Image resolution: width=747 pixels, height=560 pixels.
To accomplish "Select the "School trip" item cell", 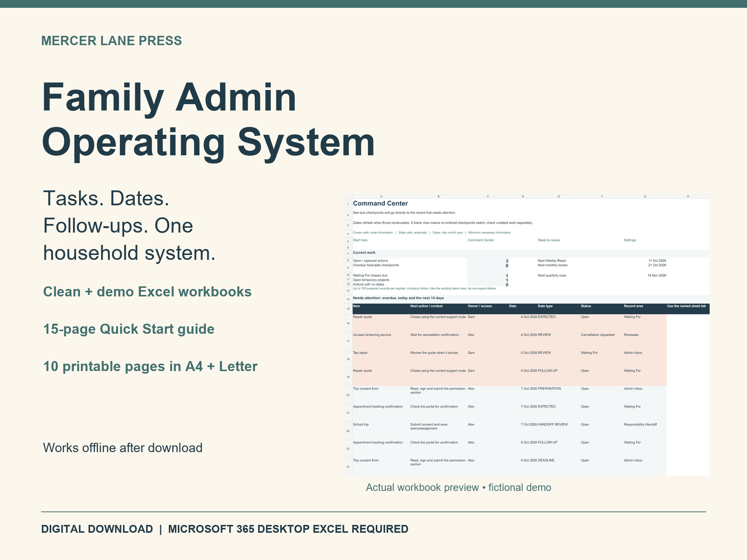I will pos(360,424).
